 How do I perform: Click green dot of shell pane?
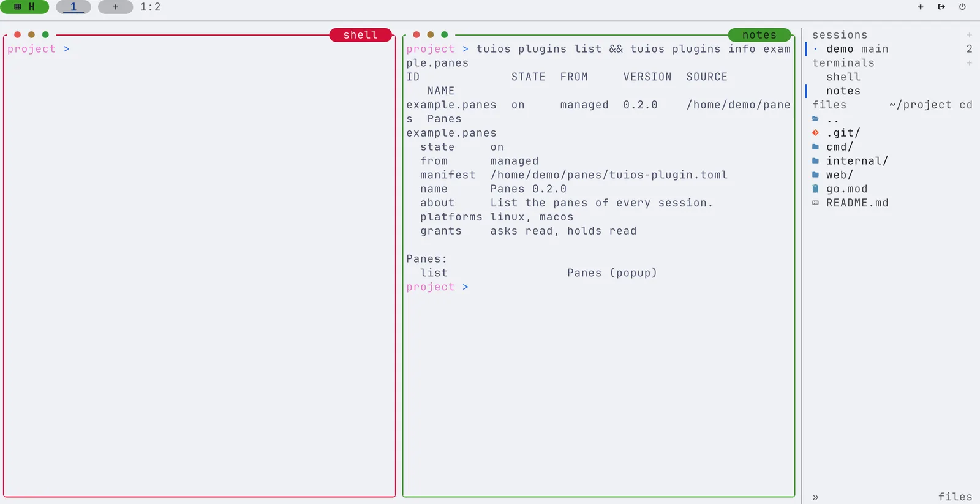coord(45,35)
